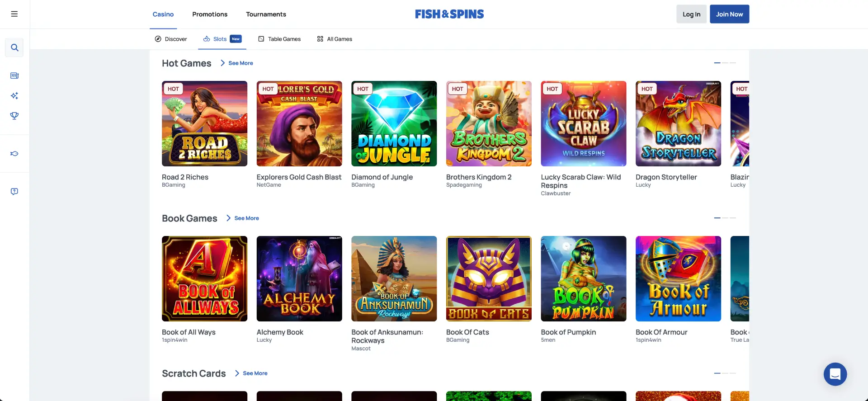Click the Spadegaming provider label

pos(464,185)
